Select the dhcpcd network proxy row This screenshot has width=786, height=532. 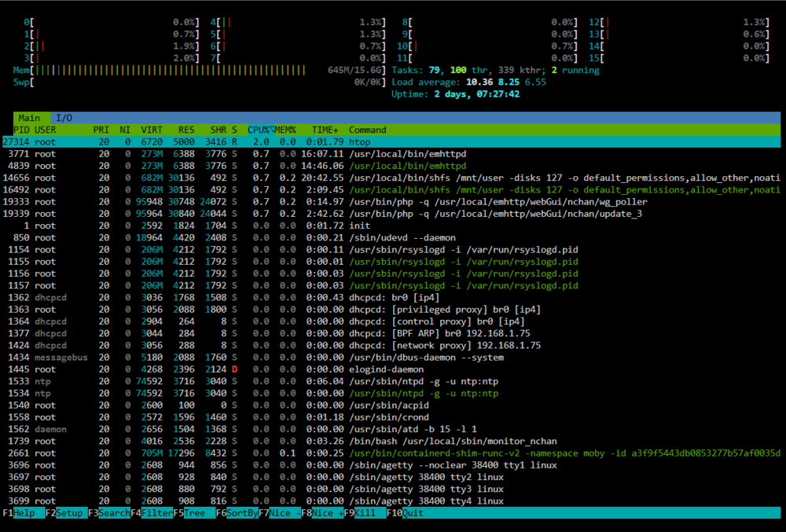click(x=391, y=346)
